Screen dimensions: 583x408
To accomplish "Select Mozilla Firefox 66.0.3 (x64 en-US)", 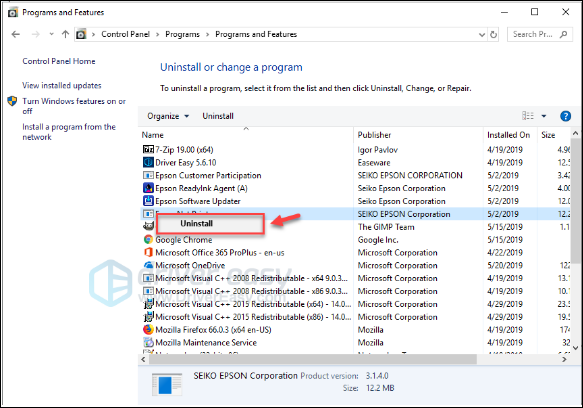I will click(x=213, y=330).
